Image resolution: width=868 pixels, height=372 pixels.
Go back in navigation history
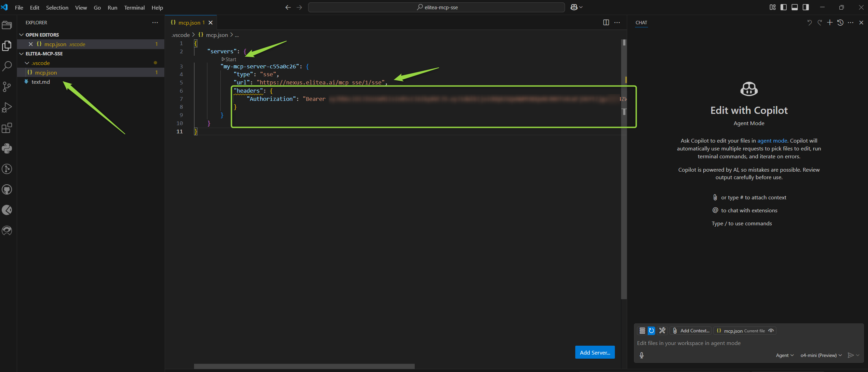[x=288, y=7]
